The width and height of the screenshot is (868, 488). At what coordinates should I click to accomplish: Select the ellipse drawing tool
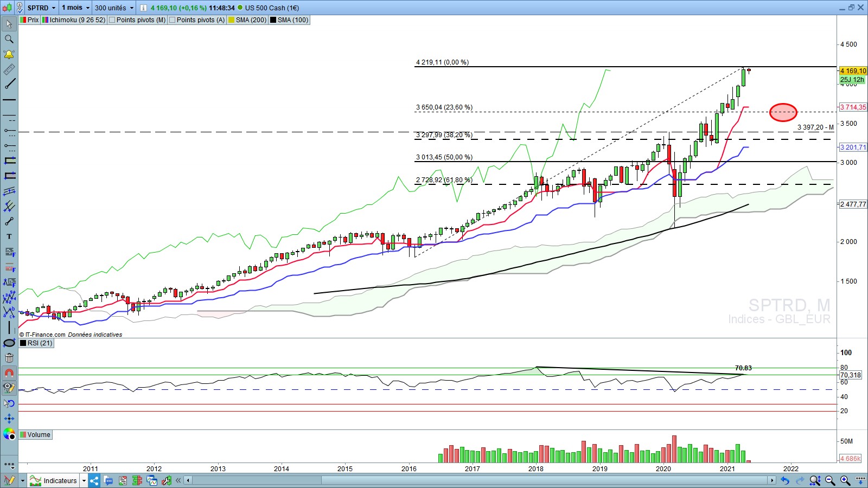click(9, 343)
